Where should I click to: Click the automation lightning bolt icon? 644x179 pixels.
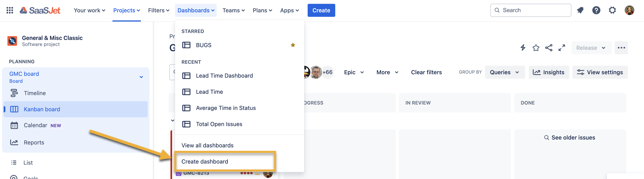pos(523,48)
